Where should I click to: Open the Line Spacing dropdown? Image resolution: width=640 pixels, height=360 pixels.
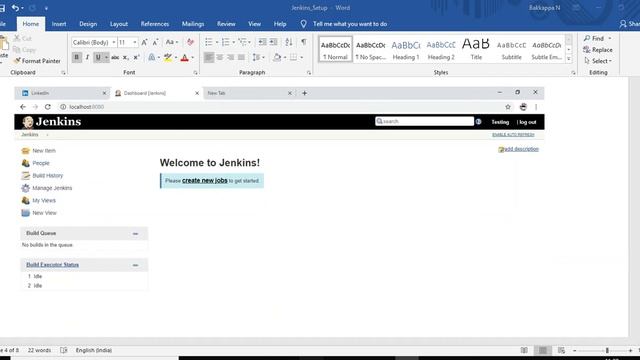click(258, 58)
